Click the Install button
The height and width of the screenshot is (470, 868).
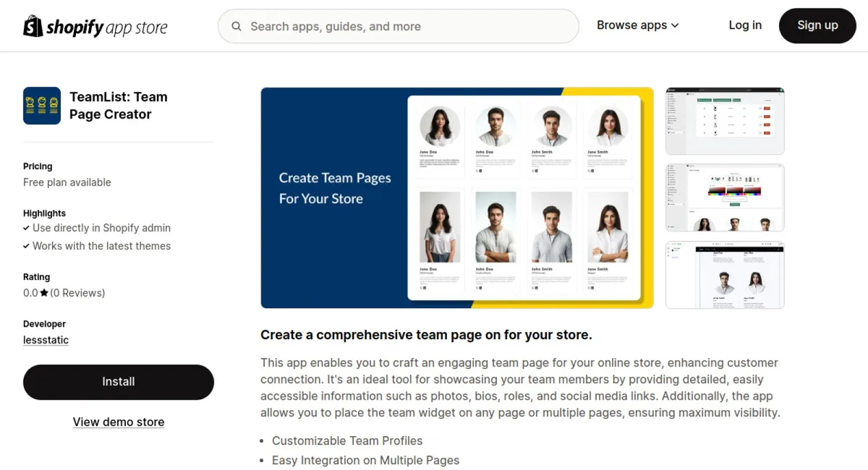tap(118, 382)
